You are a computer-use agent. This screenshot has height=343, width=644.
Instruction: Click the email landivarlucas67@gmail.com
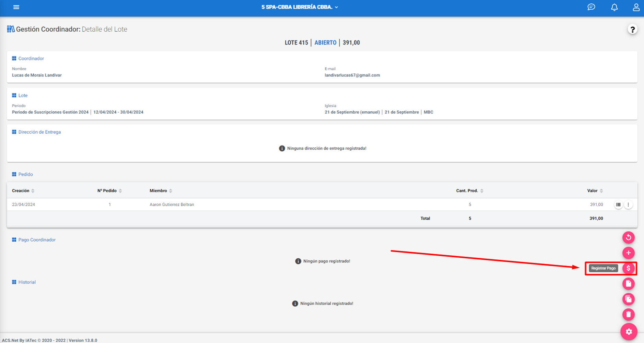tap(352, 75)
